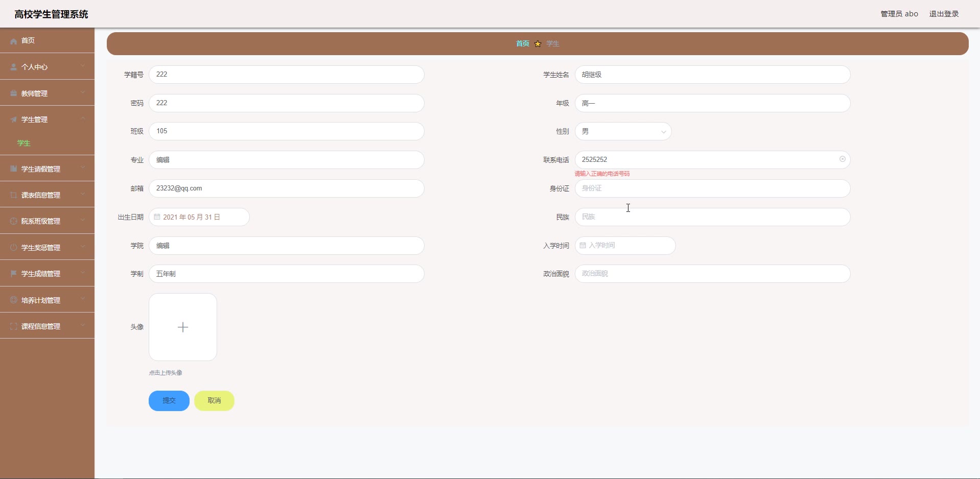Click the 入学时间 date picker field
Image resolution: width=980 pixels, height=479 pixels.
(x=625, y=246)
